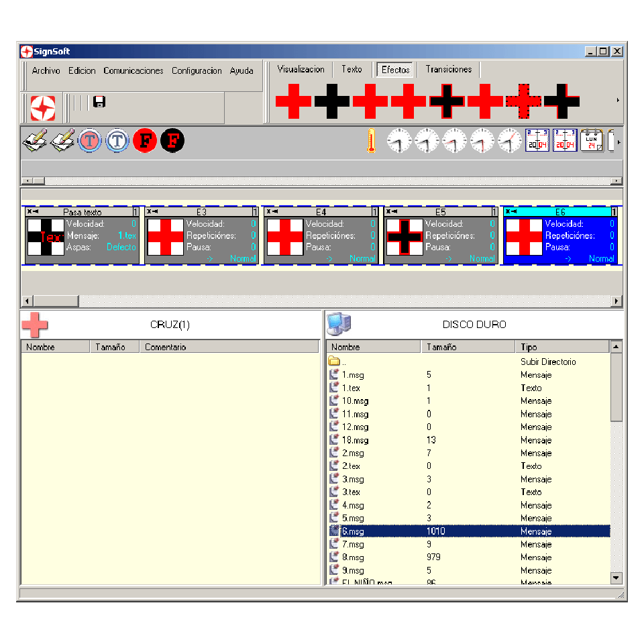Switch to the Transiciones tab
The image size is (644, 644).
coord(448,69)
